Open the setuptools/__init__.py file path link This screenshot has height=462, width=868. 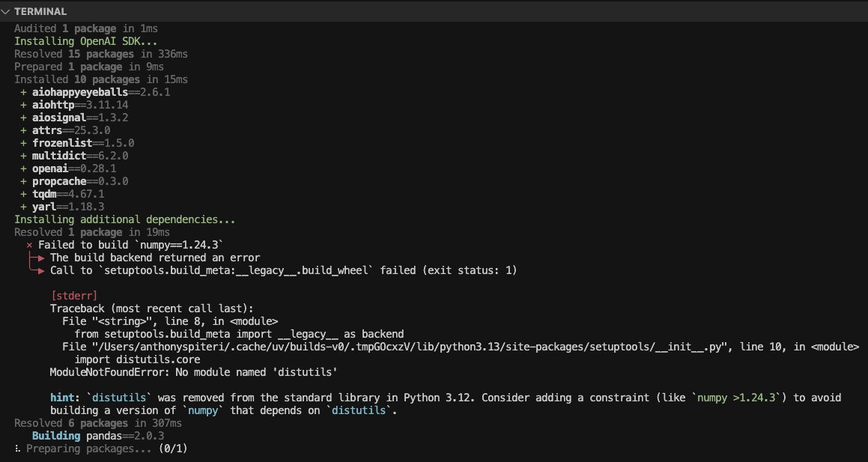pos(410,347)
